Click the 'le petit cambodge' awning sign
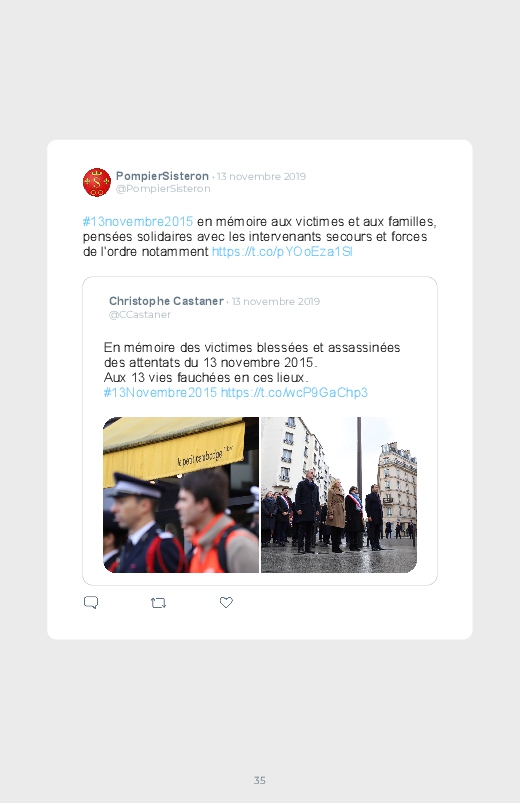 [205, 455]
